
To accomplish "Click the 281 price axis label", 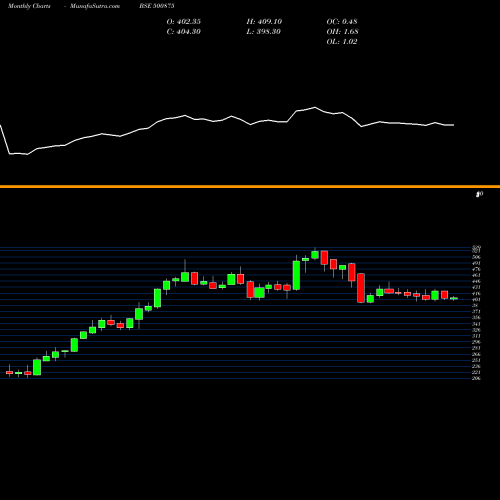I will click(x=477, y=348).
